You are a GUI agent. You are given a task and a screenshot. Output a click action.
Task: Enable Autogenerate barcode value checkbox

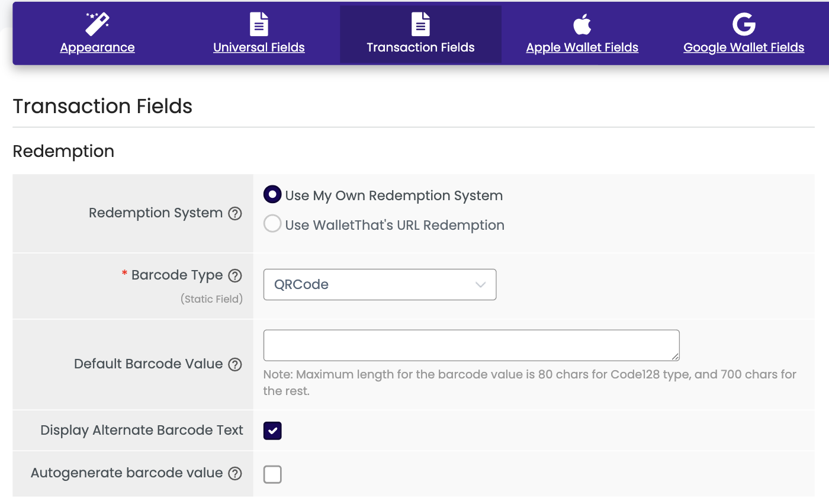click(272, 474)
